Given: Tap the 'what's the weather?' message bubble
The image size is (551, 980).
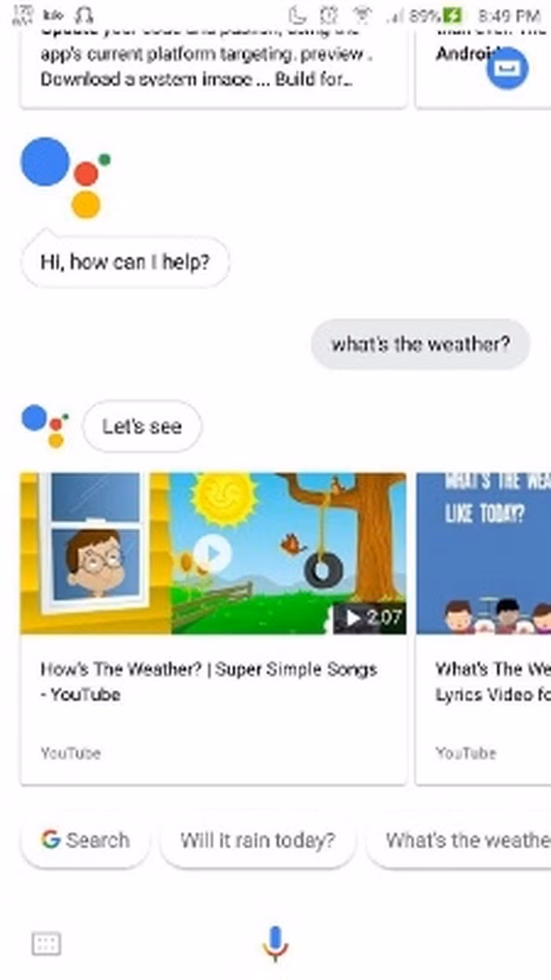Looking at the screenshot, I should 420,344.
